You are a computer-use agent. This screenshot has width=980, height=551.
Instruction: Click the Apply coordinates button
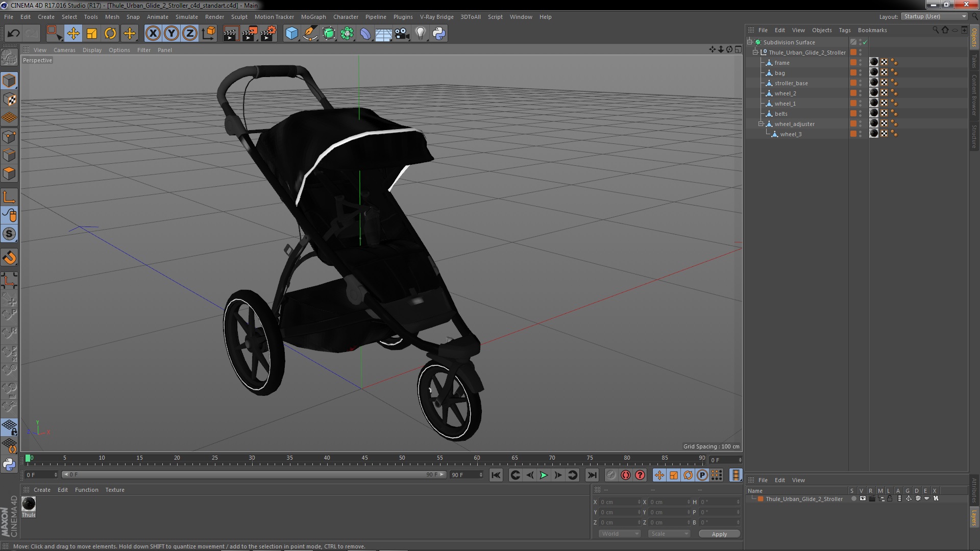(x=719, y=534)
